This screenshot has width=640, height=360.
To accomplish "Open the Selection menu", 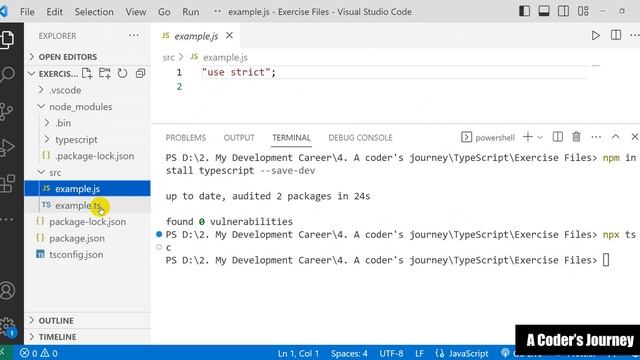I will (x=94, y=11).
